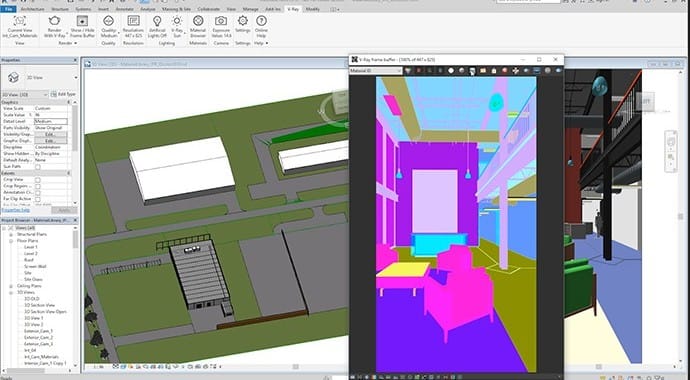Select Exterior_Cam_1 in Project Browser
Screen dimensions: 690x380
coord(38,331)
